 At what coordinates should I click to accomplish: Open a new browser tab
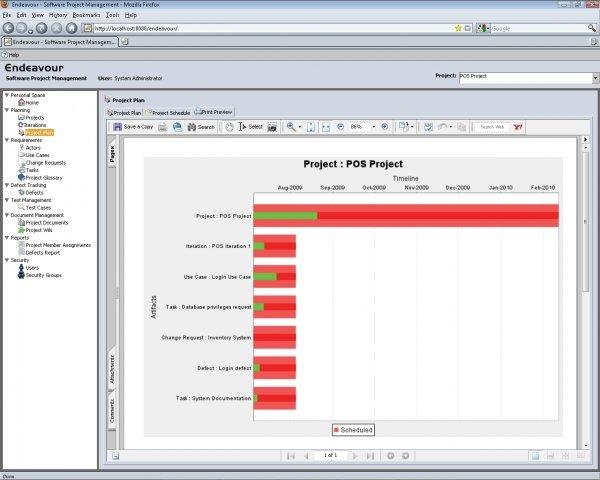coord(124,42)
